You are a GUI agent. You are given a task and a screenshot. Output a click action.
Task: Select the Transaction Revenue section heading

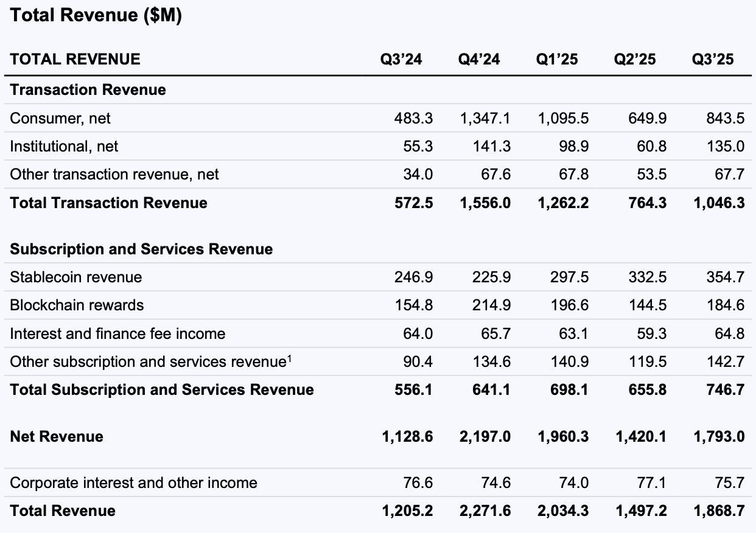pyautogui.click(x=87, y=89)
